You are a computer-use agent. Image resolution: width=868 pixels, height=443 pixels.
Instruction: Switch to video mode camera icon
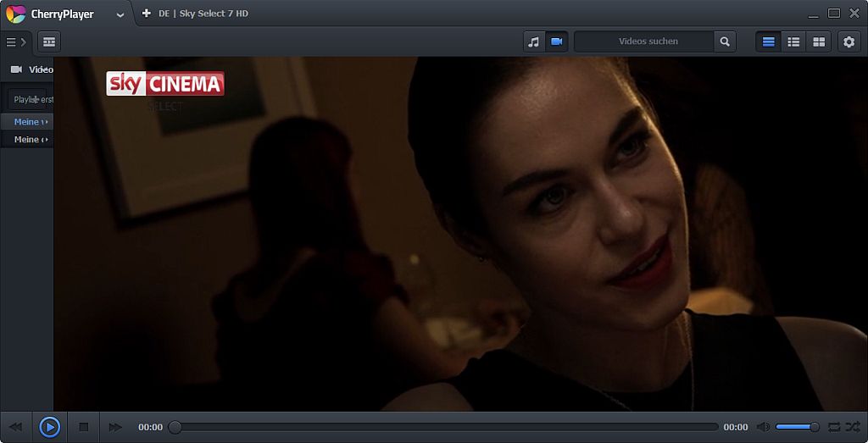tap(557, 42)
